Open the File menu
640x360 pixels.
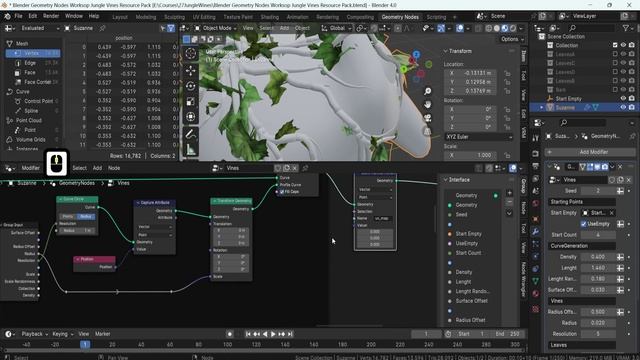pyautogui.click(x=18, y=16)
